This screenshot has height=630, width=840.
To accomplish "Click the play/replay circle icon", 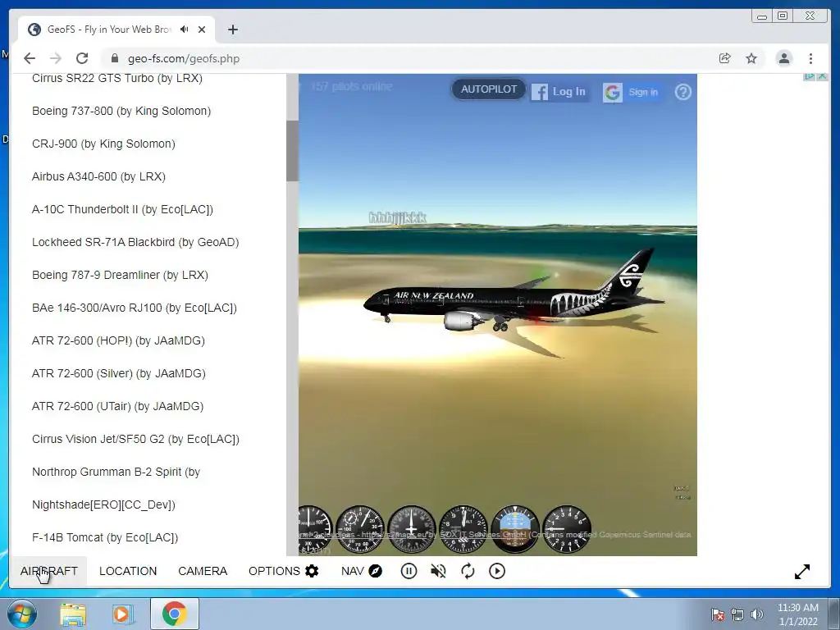I will [497, 571].
